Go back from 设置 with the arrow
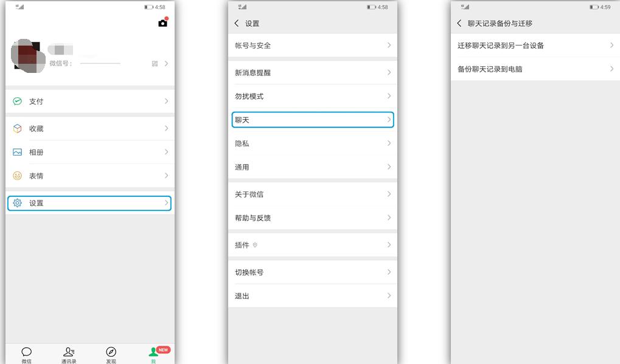 tap(237, 22)
